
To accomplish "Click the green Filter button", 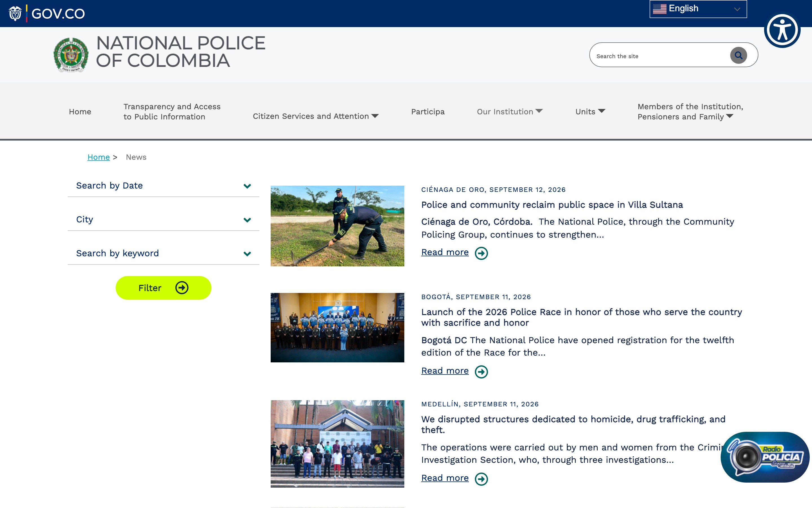I will click(x=164, y=288).
